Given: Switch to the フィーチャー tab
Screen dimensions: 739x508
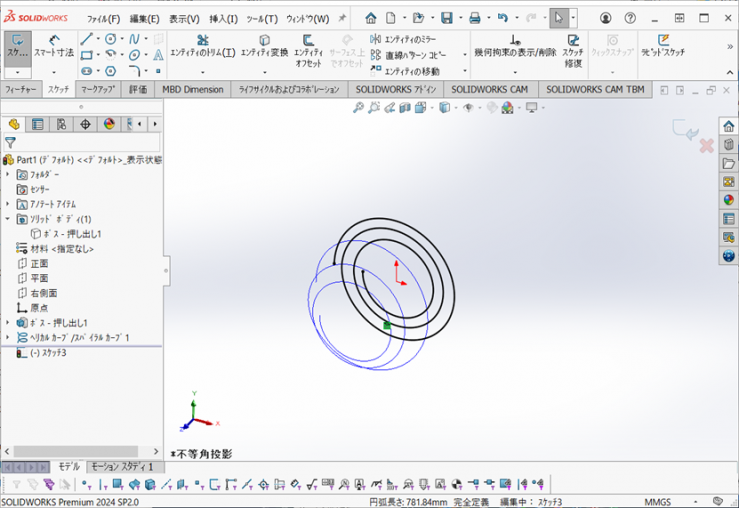Looking at the screenshot, I should click(20, 89).
